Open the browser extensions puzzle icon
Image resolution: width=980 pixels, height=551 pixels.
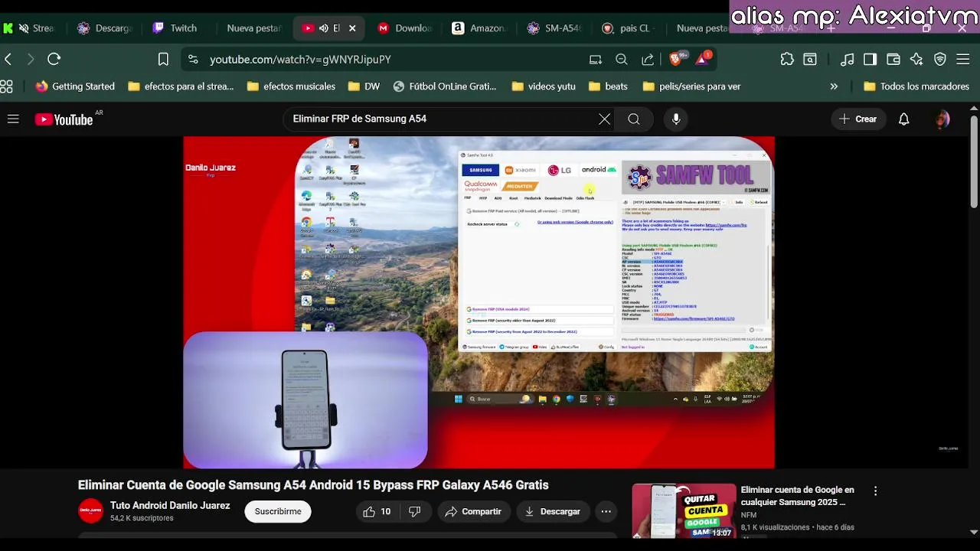pos(787,59)
